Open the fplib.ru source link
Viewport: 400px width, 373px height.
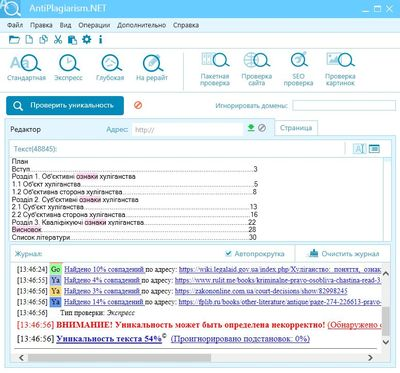coord(280,302)
